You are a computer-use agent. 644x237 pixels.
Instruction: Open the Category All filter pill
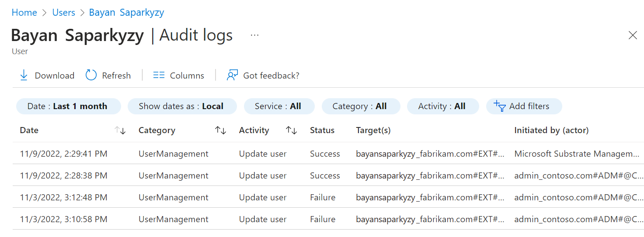360,106
